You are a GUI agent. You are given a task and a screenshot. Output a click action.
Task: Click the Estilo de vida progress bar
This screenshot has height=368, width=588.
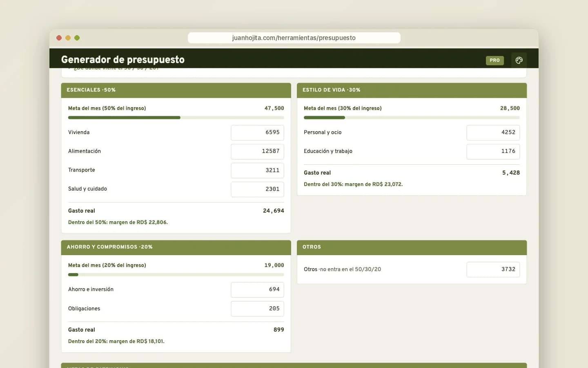pyautogui.click(x=412, y=118)
